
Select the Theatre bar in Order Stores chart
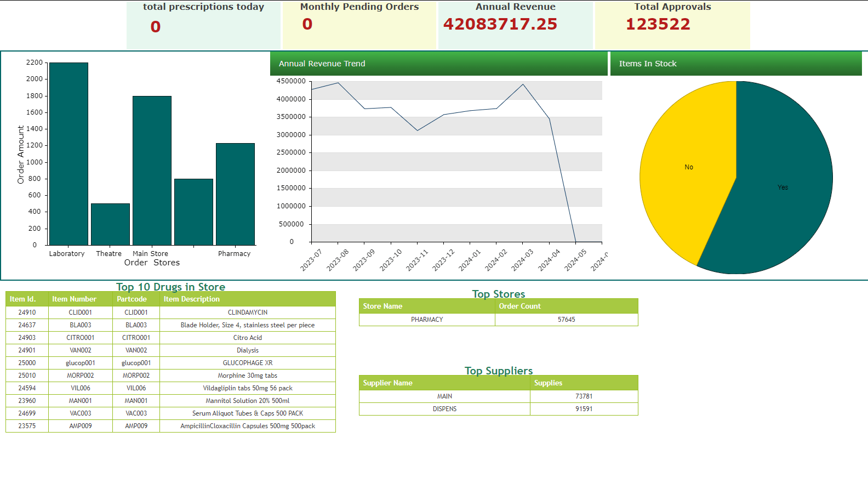110,224
